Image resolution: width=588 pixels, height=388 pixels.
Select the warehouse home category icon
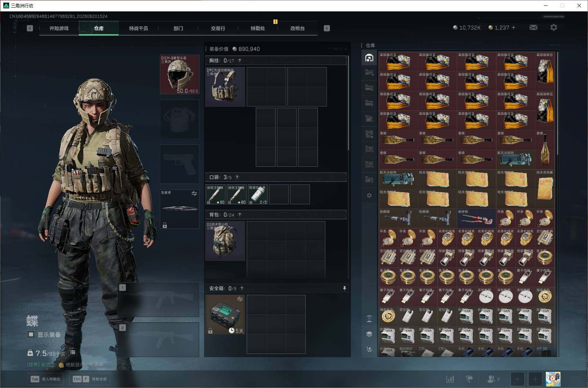(x=369, y=58)
